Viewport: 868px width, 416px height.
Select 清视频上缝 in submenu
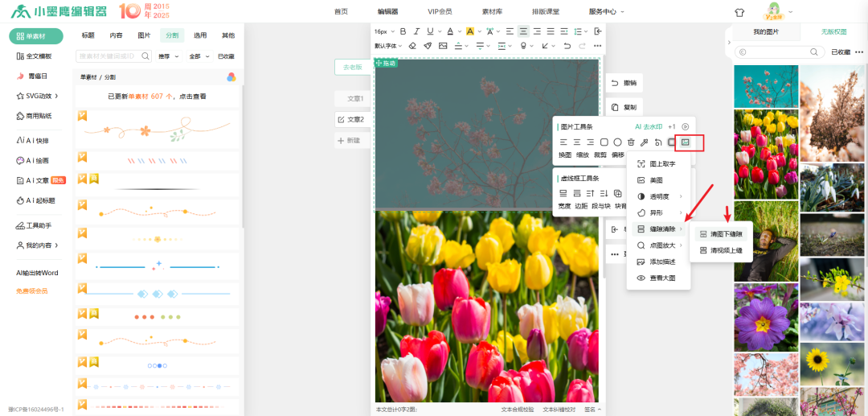(721, 250)
